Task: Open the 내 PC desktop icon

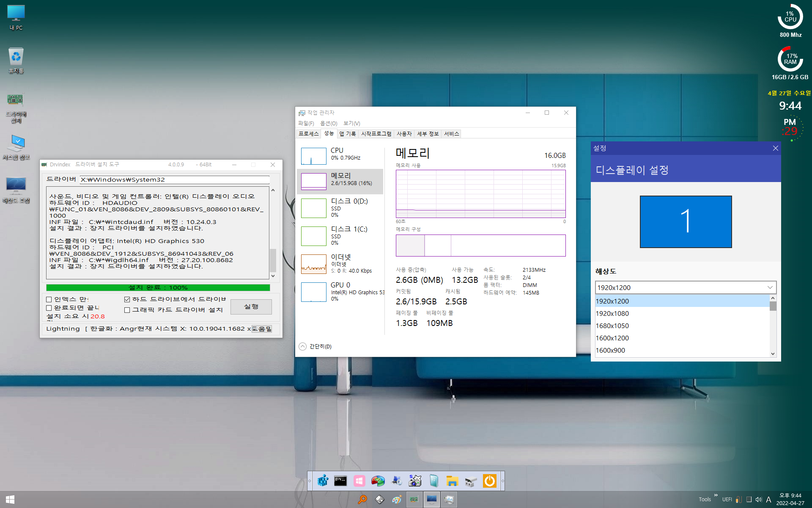Action: tap(16, 17)
